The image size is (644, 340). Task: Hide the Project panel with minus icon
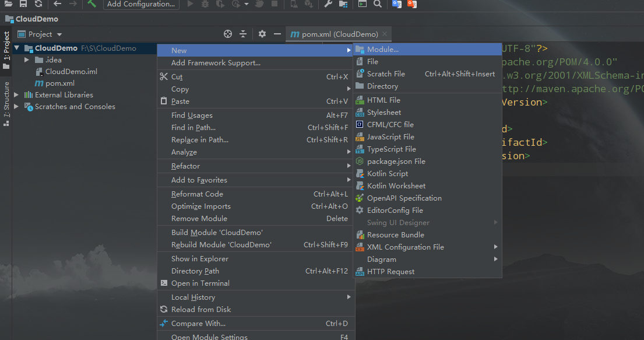tap(277, 34)
